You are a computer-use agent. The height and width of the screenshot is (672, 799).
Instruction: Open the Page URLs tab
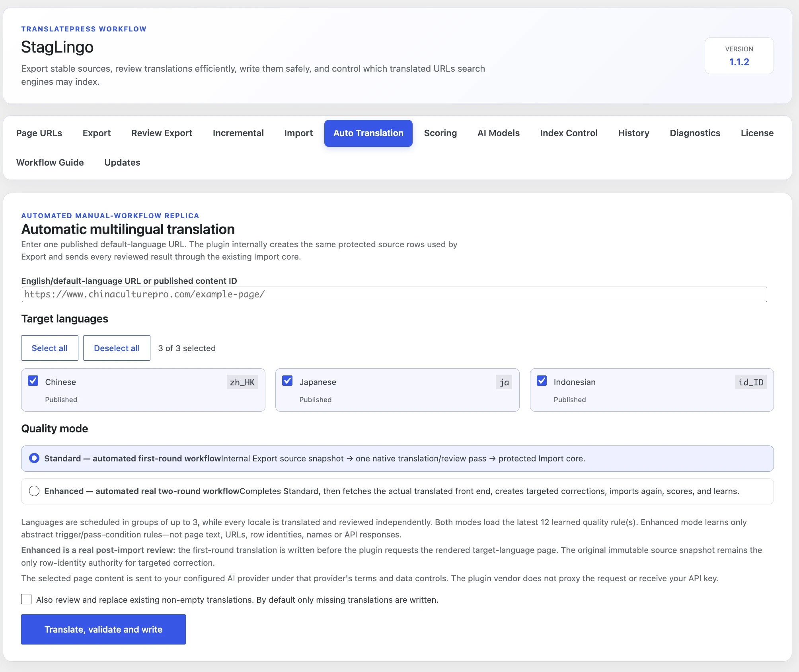tap(39, 133)
